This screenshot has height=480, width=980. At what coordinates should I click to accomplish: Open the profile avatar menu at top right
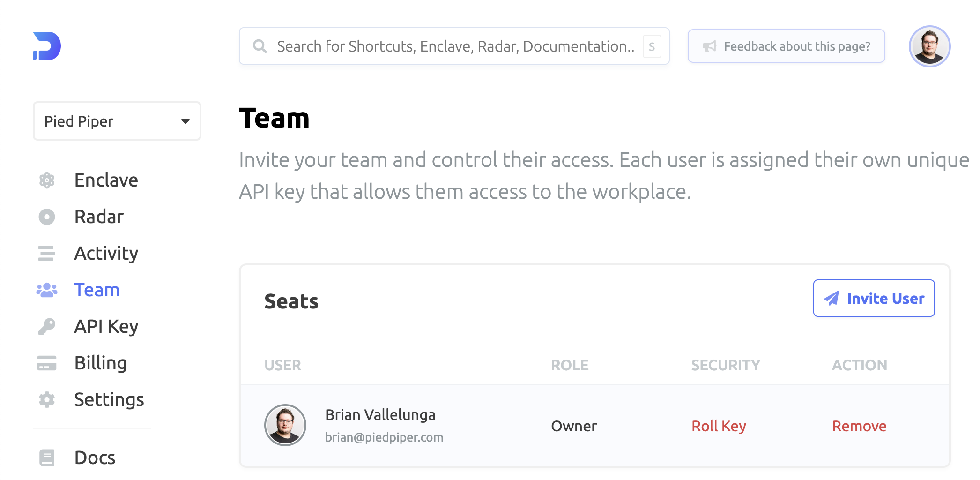(x=929, y=46)
